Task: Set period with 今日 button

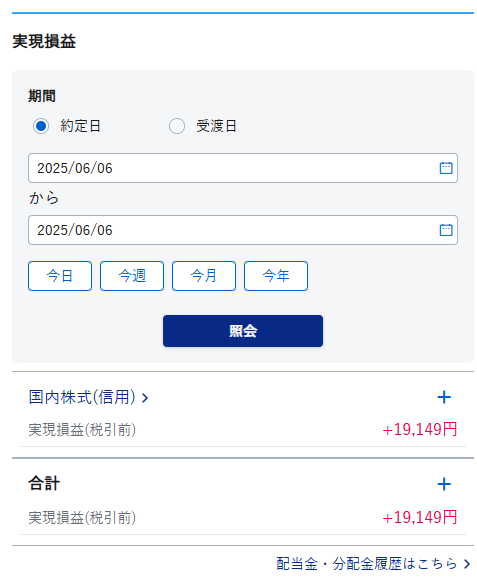Action: tap(60, 276)
